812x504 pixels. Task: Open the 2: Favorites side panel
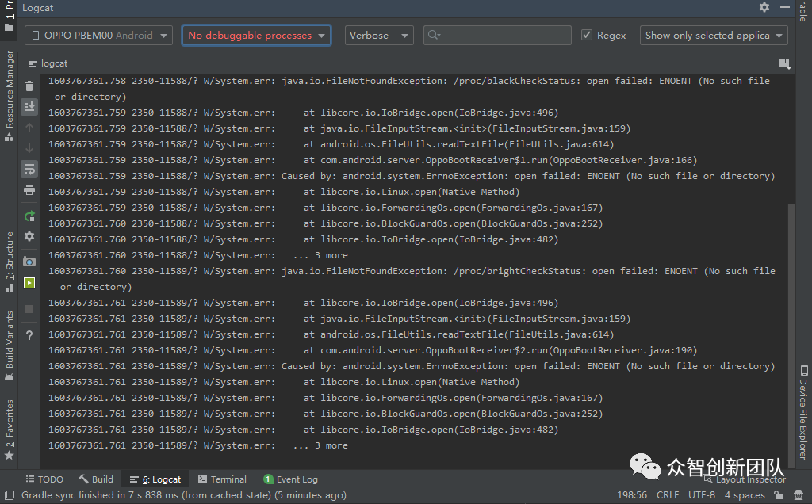point(10,430)
